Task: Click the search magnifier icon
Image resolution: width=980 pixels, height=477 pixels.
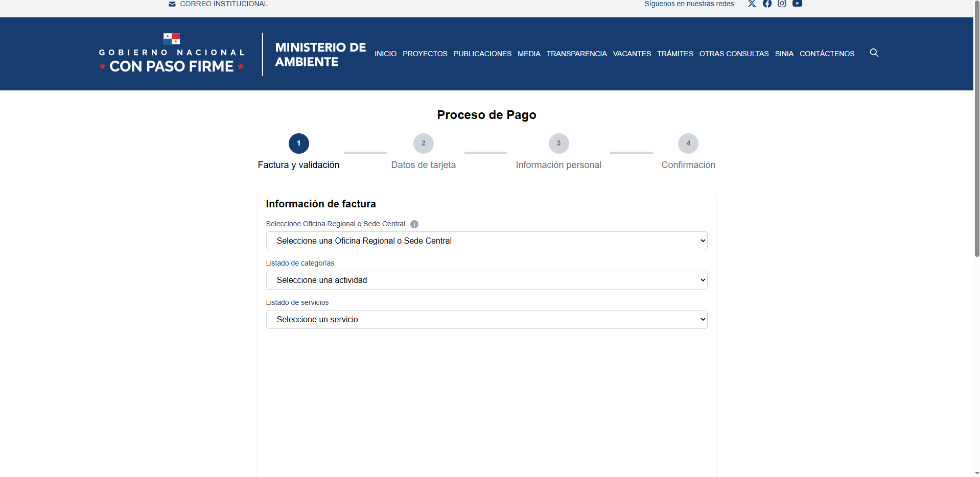Action: [874, 53]
